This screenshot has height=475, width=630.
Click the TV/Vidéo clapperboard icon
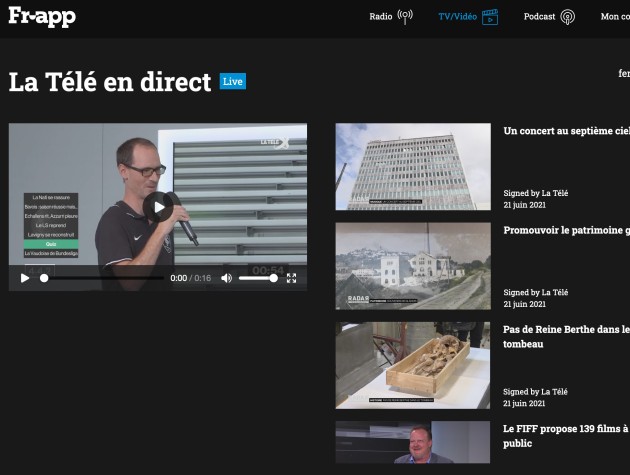[x=490, y=17]
